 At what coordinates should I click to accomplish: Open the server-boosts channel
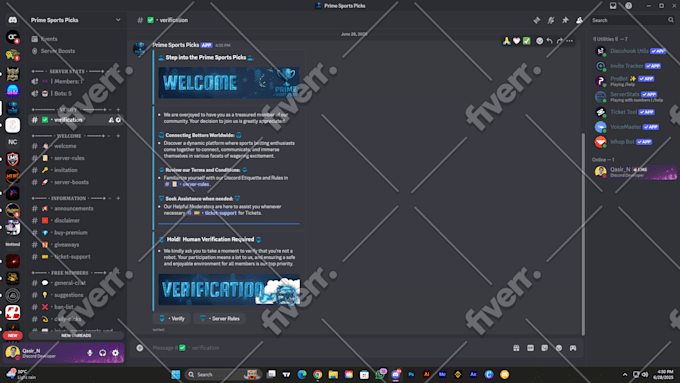pyautogui.click(x=76, y=182)
